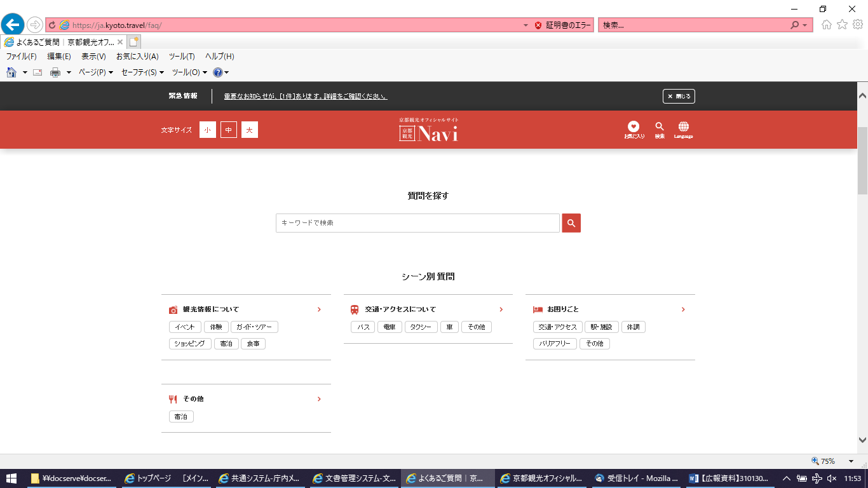Image resolution: width=868 pixels, height=488 pixels.
Task: Set text size to 小
Action: coord(207,130)
